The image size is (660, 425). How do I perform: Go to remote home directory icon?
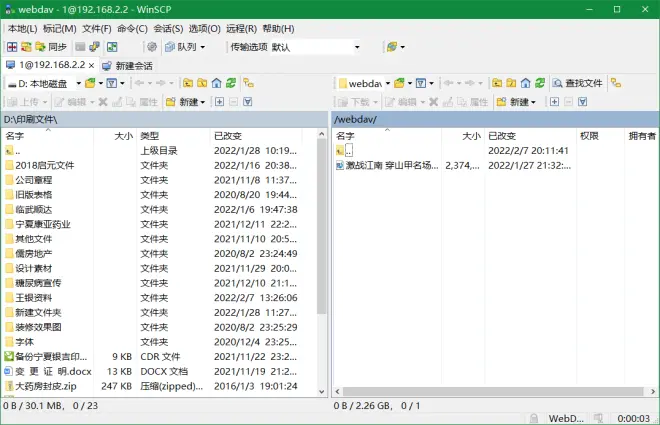point(525,83)
